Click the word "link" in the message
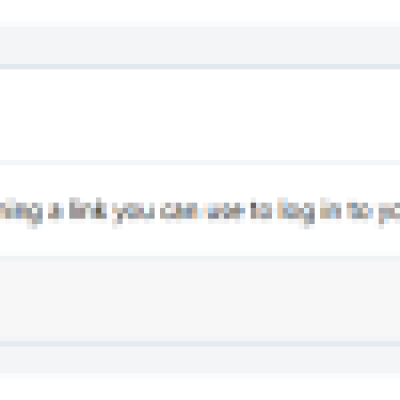 coord(88,209)
